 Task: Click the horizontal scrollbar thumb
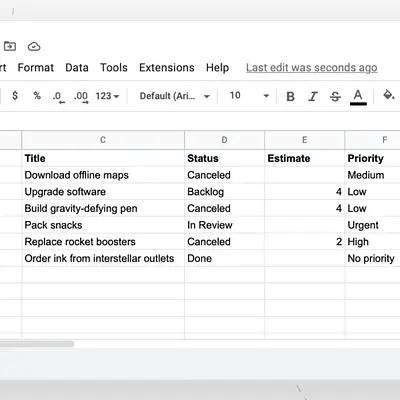37,344
